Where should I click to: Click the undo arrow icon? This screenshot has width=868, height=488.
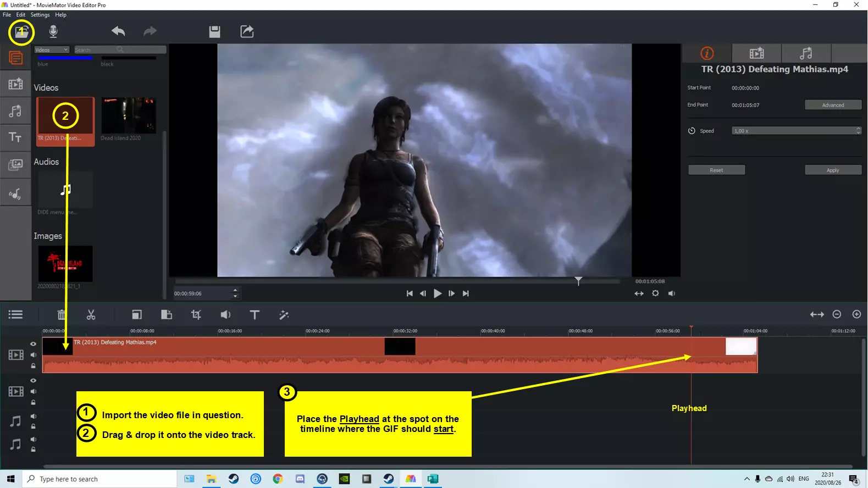(x=118, y=31)
